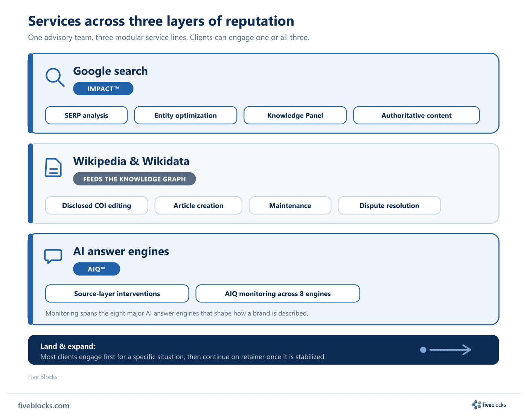
Task: Choose the Entity optimization pill
Action: pos(186,115)
